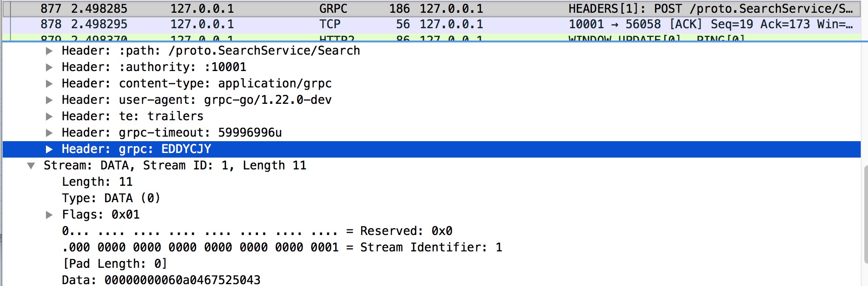Select the Length: 11 field line
Screen dimensions: 868x286
(97, 182)
